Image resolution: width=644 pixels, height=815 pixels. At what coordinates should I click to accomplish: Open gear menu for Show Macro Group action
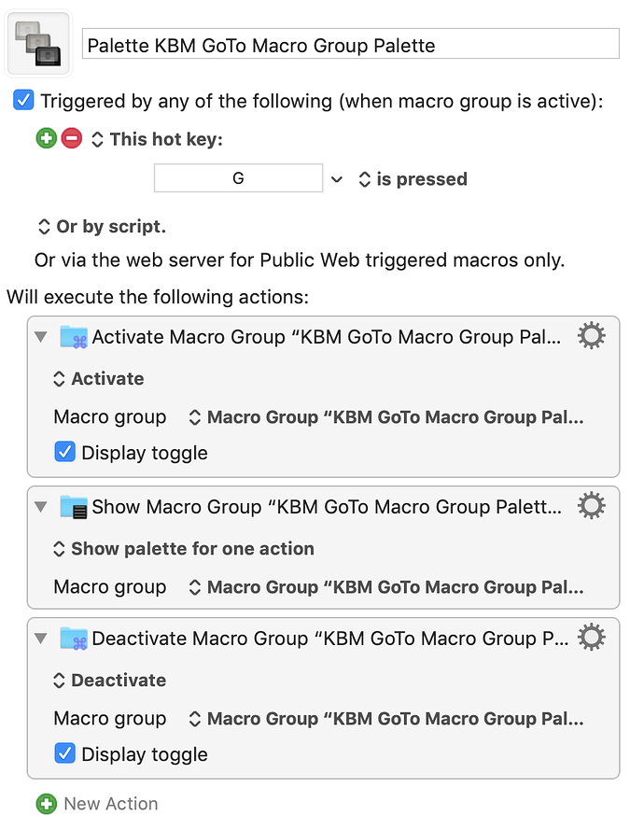(591, 506)
